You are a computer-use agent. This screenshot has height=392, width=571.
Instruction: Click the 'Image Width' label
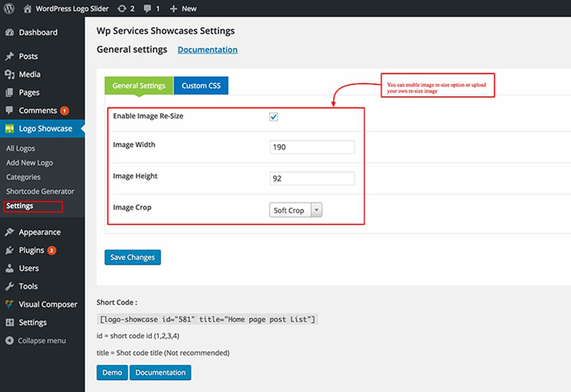(134, 145)
